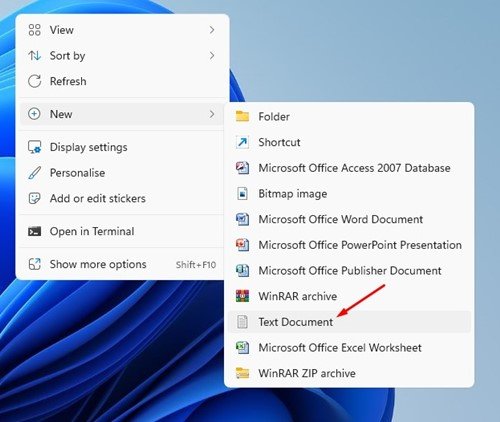This screenshot has height=422, width=500.
Task: Click the New submenu chevron arrow
Action: [x=212, y=114]
